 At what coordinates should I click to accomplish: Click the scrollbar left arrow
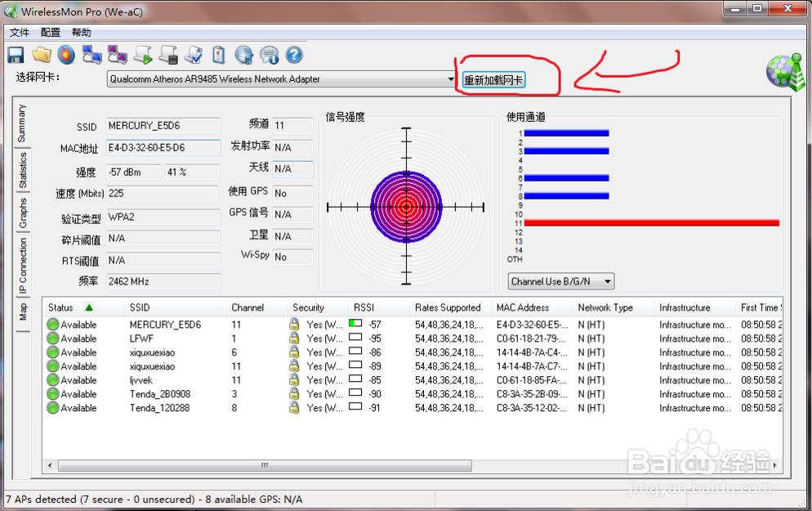[50, 465]
